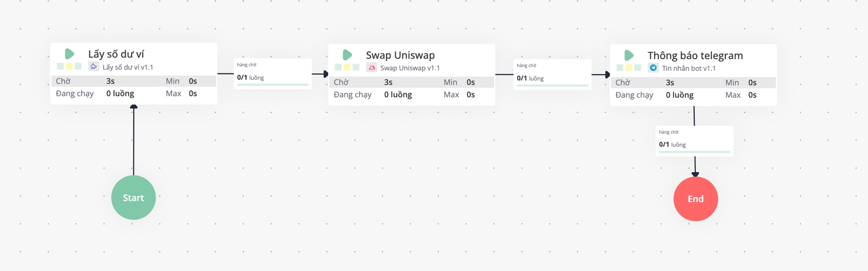Click the Swap Uniswap node title

click(x=400, y=55)
